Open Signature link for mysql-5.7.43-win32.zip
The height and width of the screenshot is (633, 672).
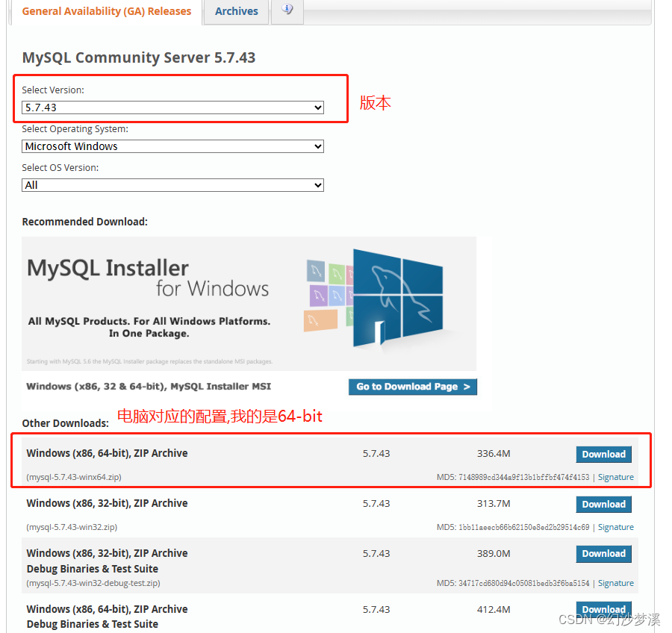615,527
